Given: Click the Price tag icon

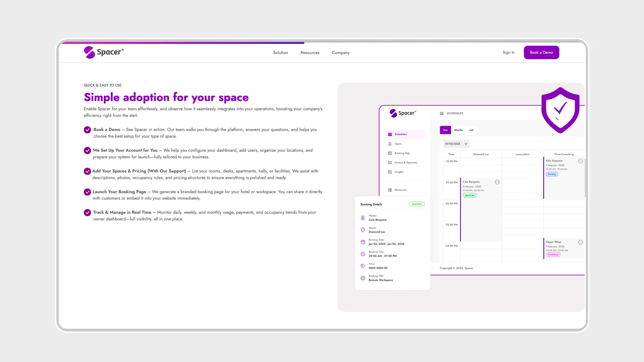Looking at the screenshot, I should click(363, 266).
